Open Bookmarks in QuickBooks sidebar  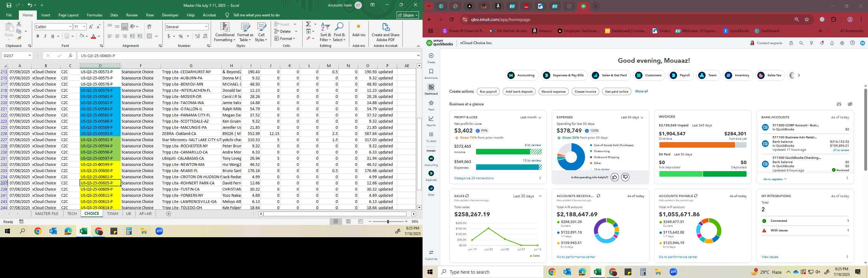[431, 74]
